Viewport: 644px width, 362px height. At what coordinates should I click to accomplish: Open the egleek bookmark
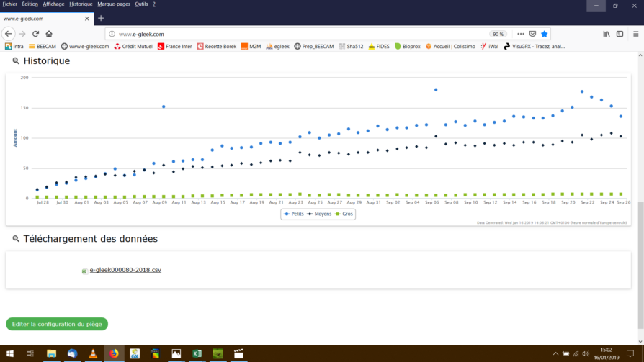point(277,46)
